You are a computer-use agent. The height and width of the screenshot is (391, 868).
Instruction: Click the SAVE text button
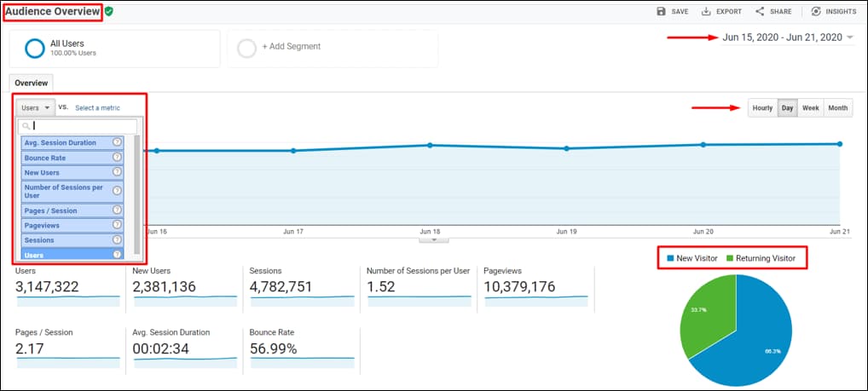[680, 12]
